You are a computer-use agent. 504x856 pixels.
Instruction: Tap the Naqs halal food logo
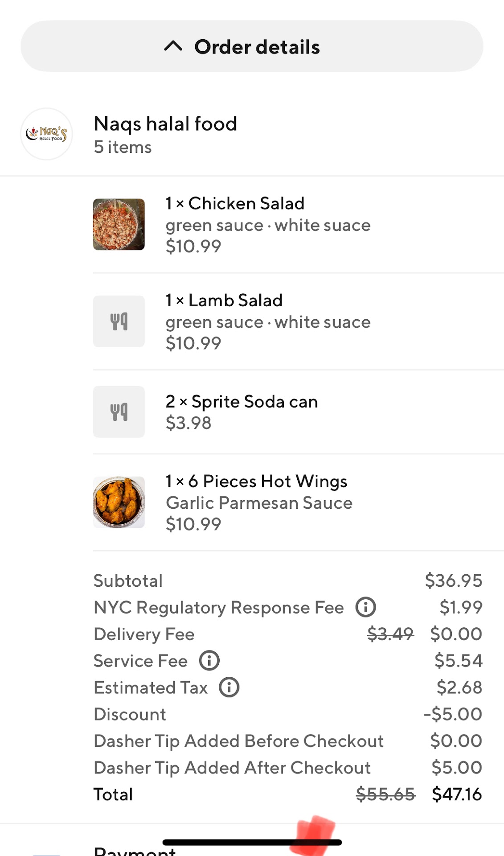pos(46,134)
